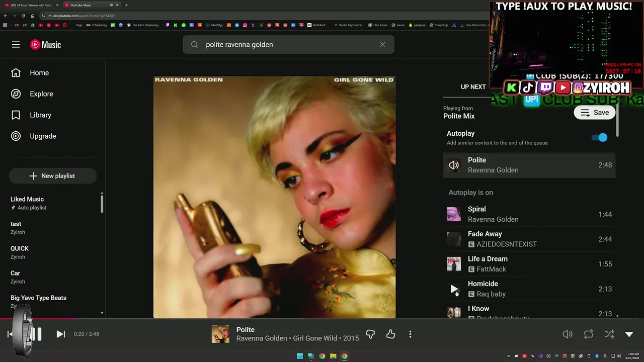Click the browser home button

point(33,16)
